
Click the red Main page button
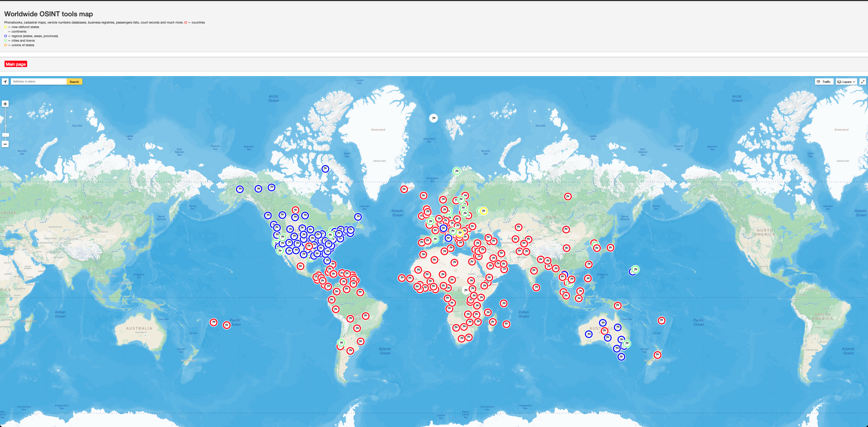coord(16,64)
